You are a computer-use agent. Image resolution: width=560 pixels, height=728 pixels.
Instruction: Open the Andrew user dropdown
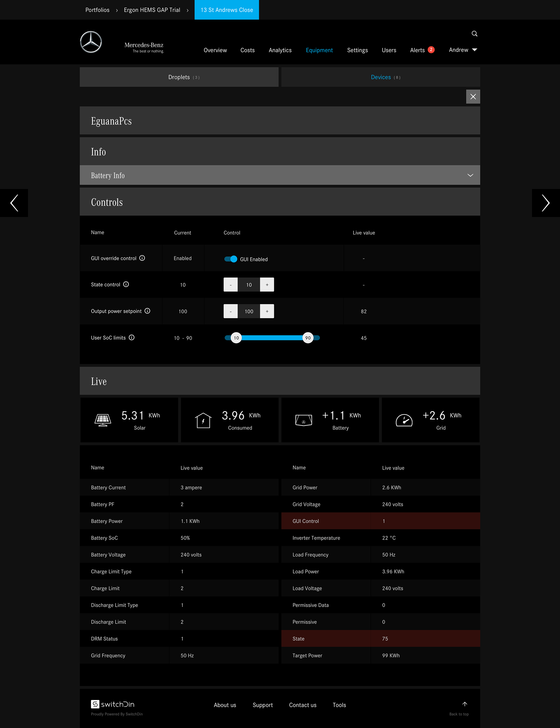coord(463,50)
